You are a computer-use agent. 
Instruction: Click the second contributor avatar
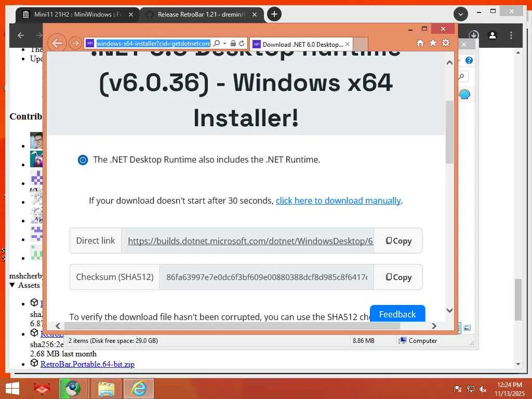37,159
